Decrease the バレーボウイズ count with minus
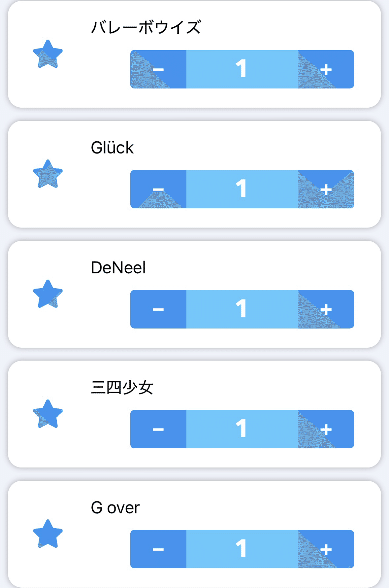 (x=158, y=69)
